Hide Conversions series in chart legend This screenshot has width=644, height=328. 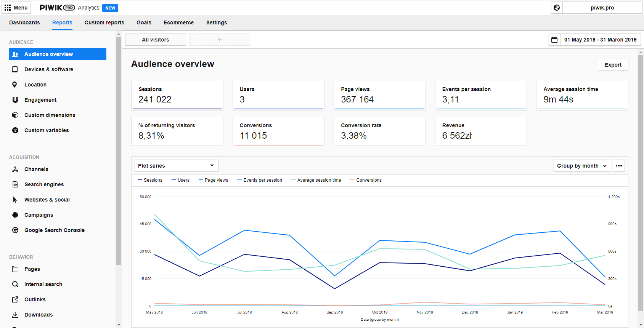pyautogui.click(x=366, y=180)
